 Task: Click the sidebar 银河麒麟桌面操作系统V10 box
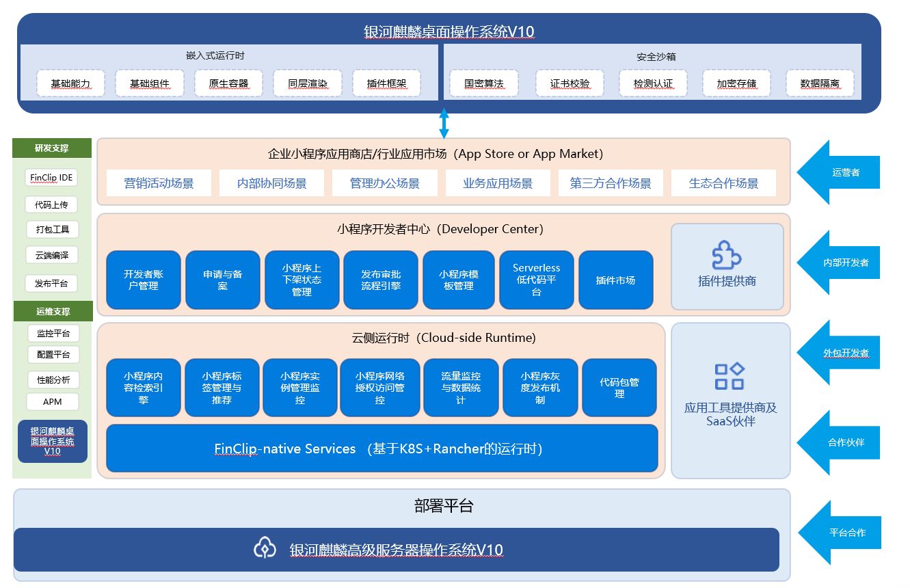coord(53,441)
